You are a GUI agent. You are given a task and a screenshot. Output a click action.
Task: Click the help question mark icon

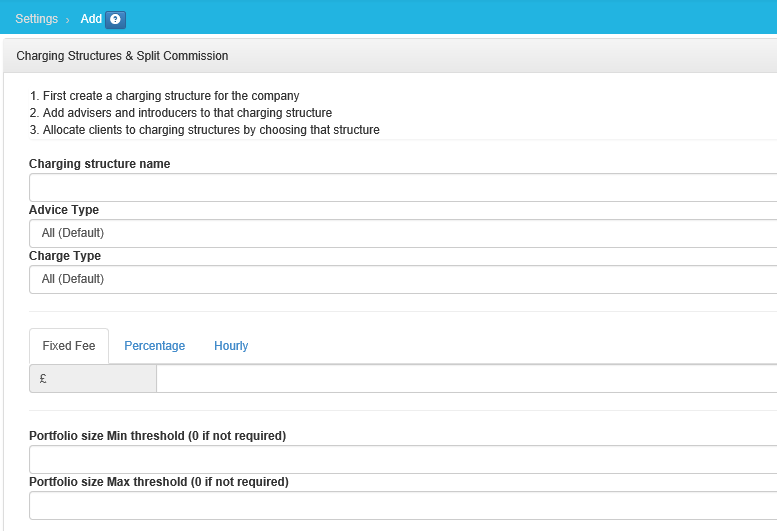115,19
